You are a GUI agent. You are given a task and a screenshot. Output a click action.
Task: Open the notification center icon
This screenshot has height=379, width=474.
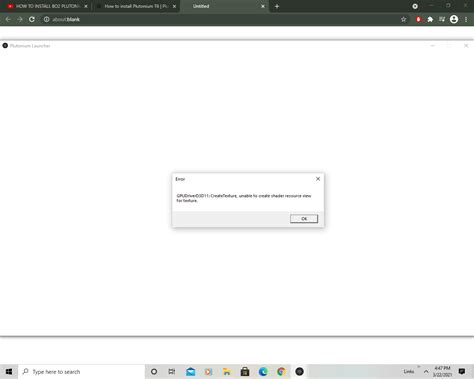coord(462,371)
